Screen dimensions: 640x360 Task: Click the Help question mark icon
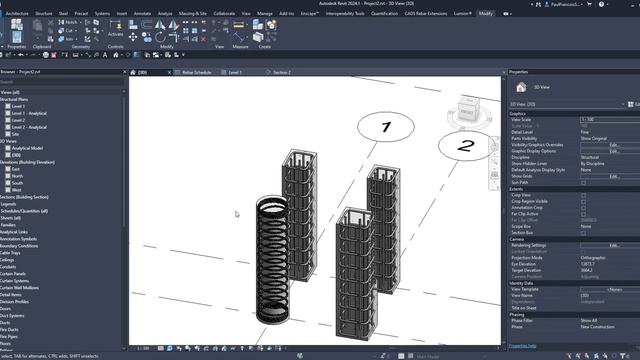601,4
